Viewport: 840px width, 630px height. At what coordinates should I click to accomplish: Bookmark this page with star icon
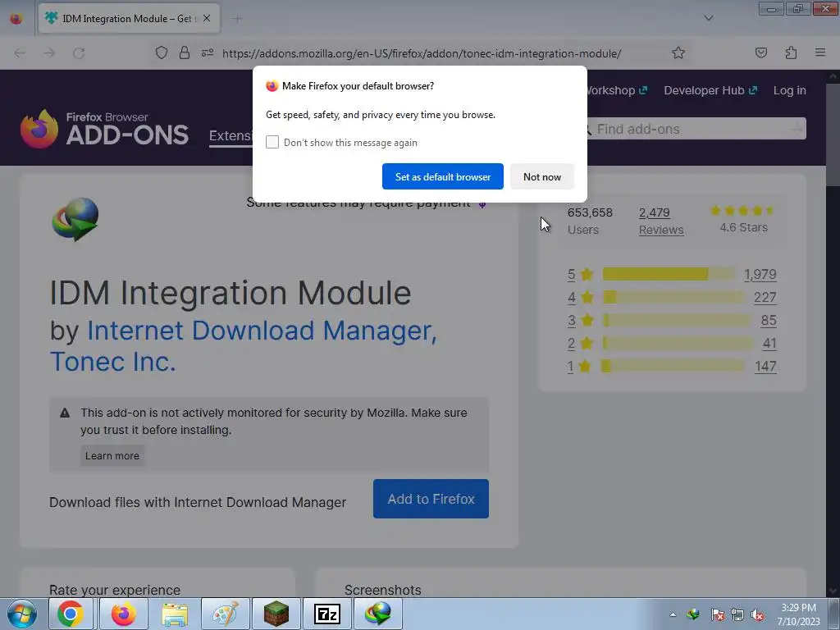(x=678, y=53)
